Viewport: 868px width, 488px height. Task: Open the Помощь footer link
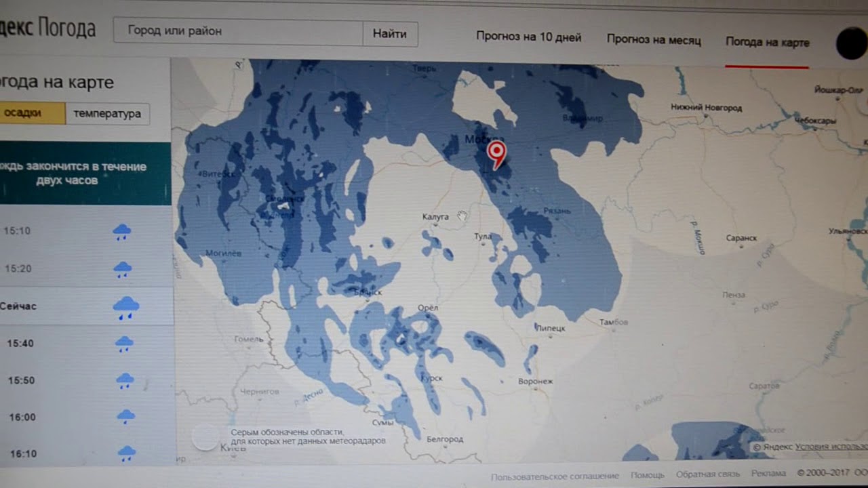pyautogui.click(x=647, y=475)
